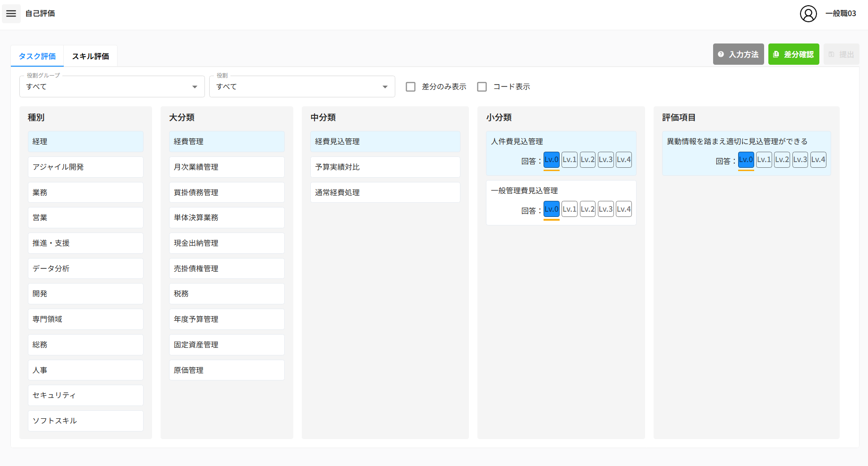Screen dimensions: 868x466
Task: Click the user profile avatar icon
Action: 808,14
